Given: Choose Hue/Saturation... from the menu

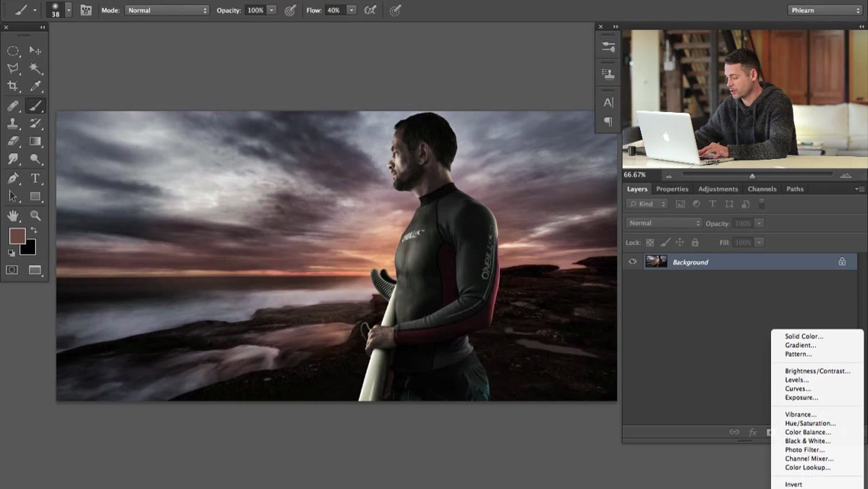Looking at the screenshot, I should coord(810,424).
